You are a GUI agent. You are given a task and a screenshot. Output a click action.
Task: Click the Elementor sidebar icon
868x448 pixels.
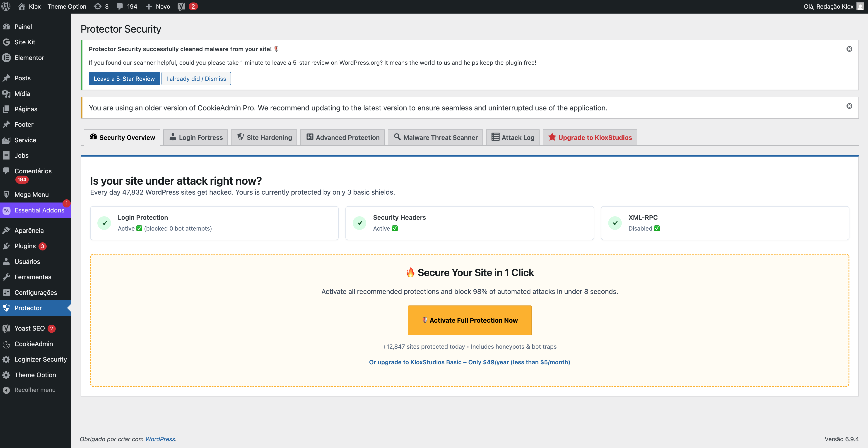pyautogui.click(x=6, y=57)
